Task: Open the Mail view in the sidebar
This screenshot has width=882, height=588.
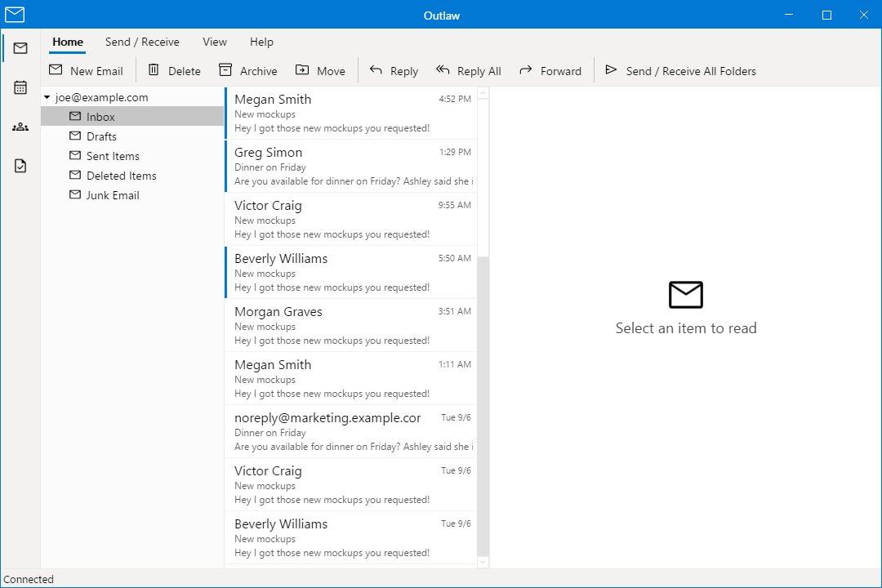Action: (x=19, y=47)
